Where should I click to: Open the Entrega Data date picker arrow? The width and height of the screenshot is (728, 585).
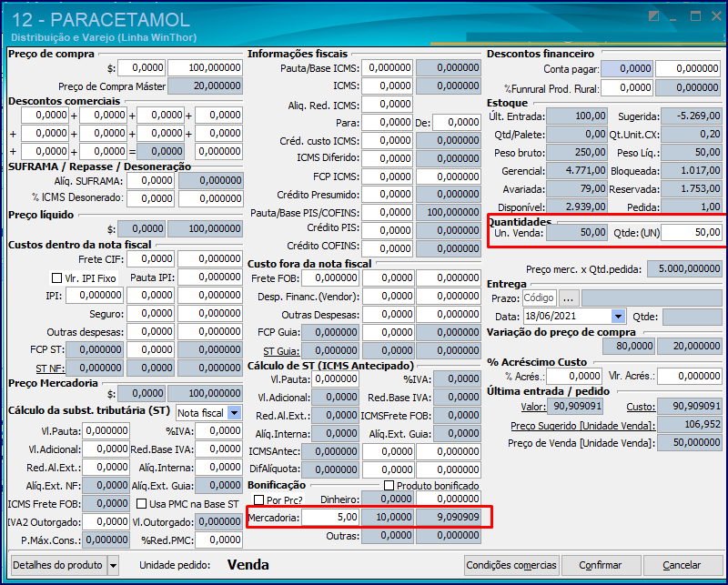point(618,317)
